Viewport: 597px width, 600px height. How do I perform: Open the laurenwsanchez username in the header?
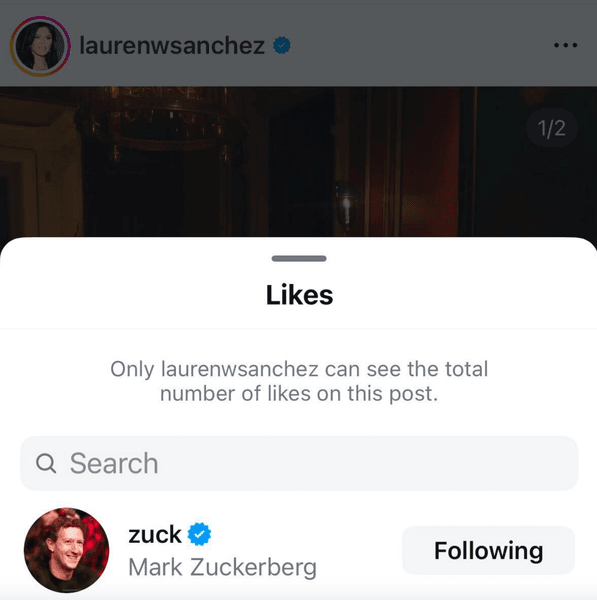click(x=172, y=46)
